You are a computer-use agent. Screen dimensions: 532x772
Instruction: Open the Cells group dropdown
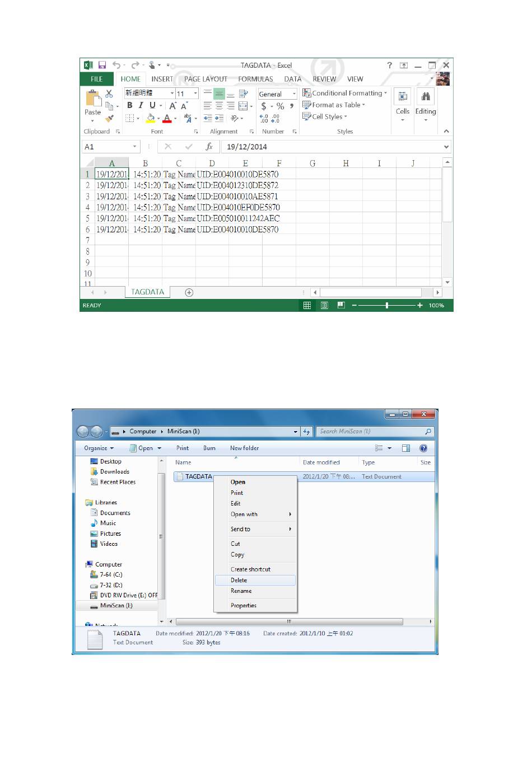[403, 105]
